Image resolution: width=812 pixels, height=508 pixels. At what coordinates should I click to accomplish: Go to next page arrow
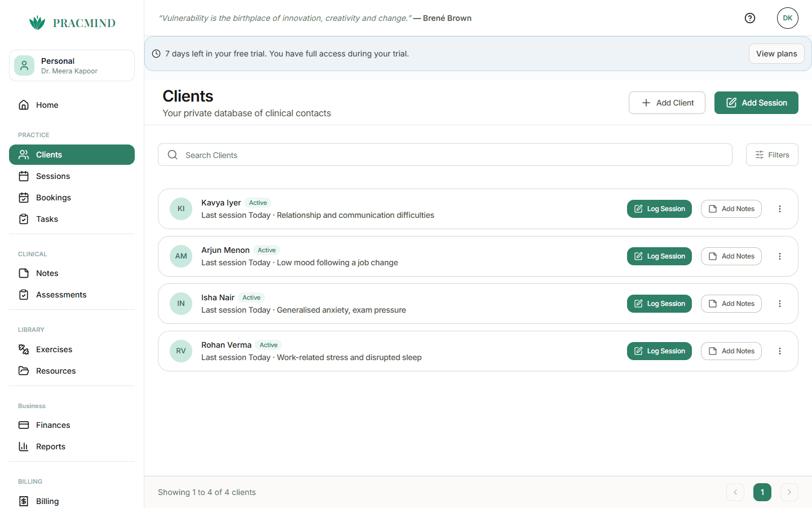(789, 492)
